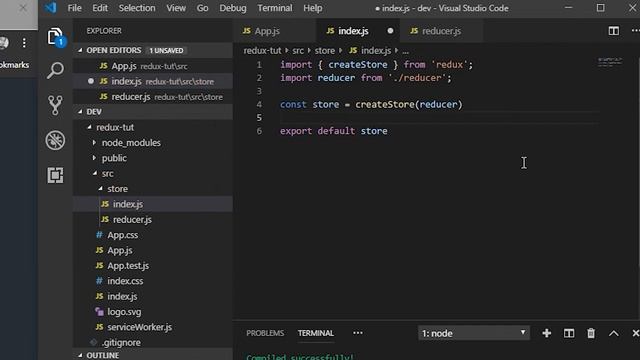The image size is (640, 360).
Task: Expand the public folder
Action: pos(94,158)
